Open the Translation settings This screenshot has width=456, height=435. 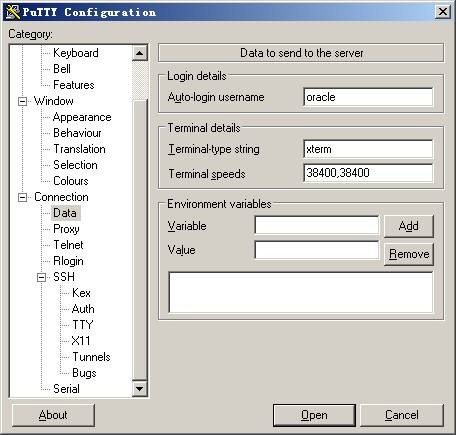[79, 149]
